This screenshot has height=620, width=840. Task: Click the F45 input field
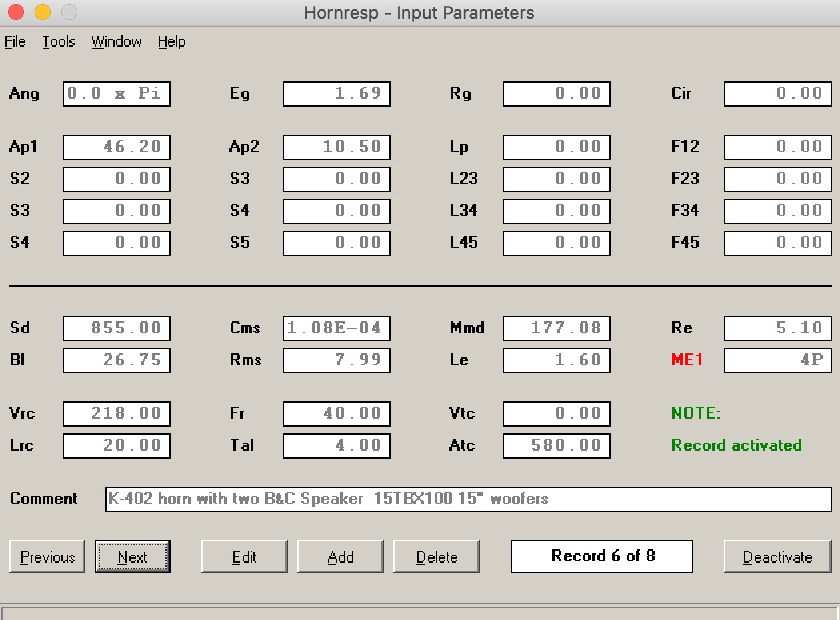pos(778,243)
